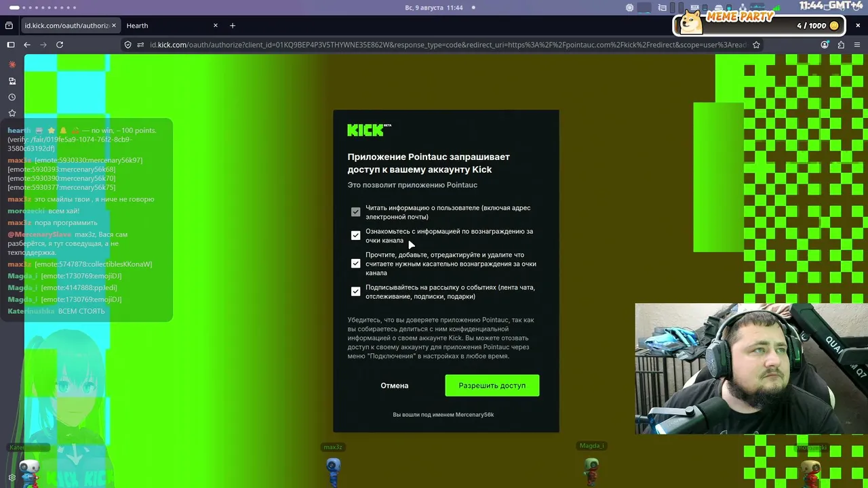The width and height of the screenshot is (868, 488).
Task: Open the AI chatbot sidebar panel
Action: tap(12, 64)
